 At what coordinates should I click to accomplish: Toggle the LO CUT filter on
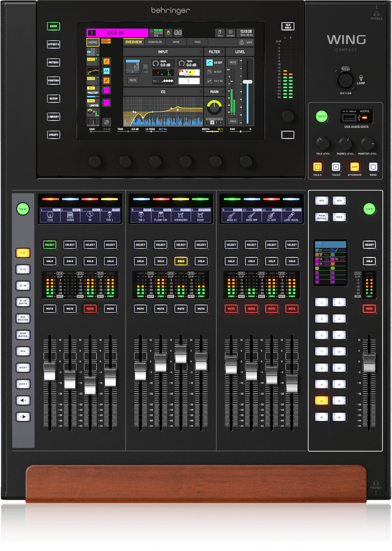click(x=209, y=62)
